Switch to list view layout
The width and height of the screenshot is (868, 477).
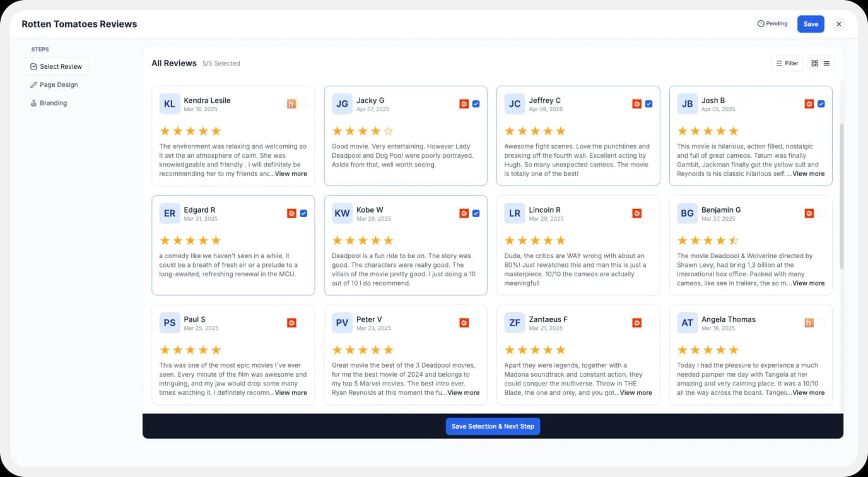[x=826, y=63]
